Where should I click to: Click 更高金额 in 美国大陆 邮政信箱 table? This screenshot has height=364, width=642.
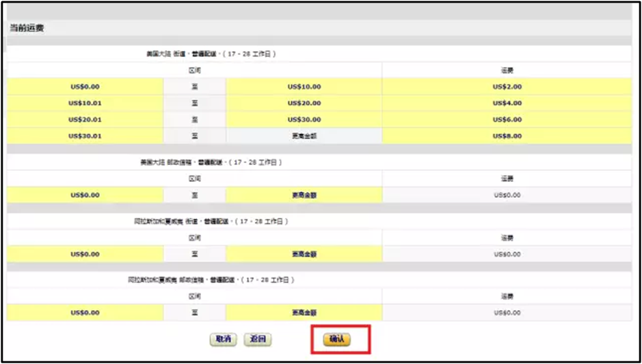pos(304,195)
